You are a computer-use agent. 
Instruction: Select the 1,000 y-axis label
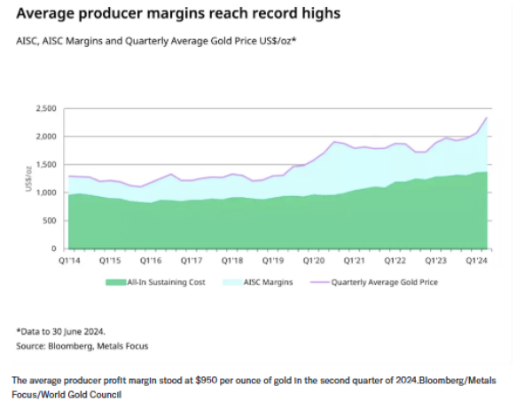tap(45, 193)
